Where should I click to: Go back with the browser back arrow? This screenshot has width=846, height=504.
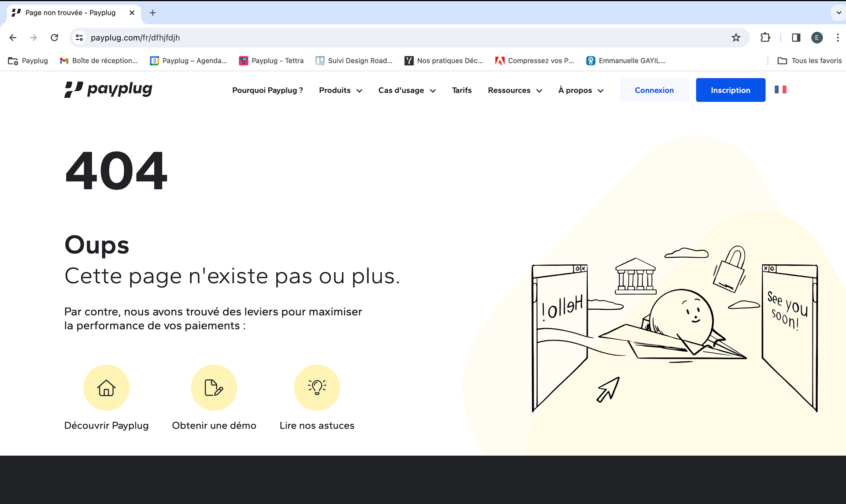coord(13,37)
